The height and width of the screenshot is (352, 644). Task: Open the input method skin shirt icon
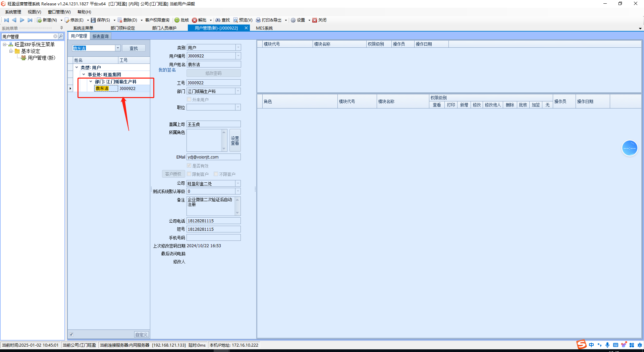coord(624,345)
